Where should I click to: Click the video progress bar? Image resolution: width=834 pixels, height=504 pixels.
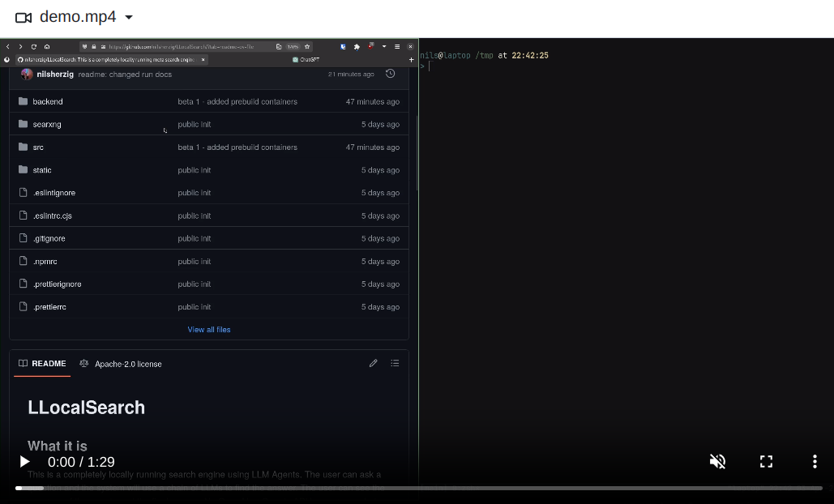(418, 488)
